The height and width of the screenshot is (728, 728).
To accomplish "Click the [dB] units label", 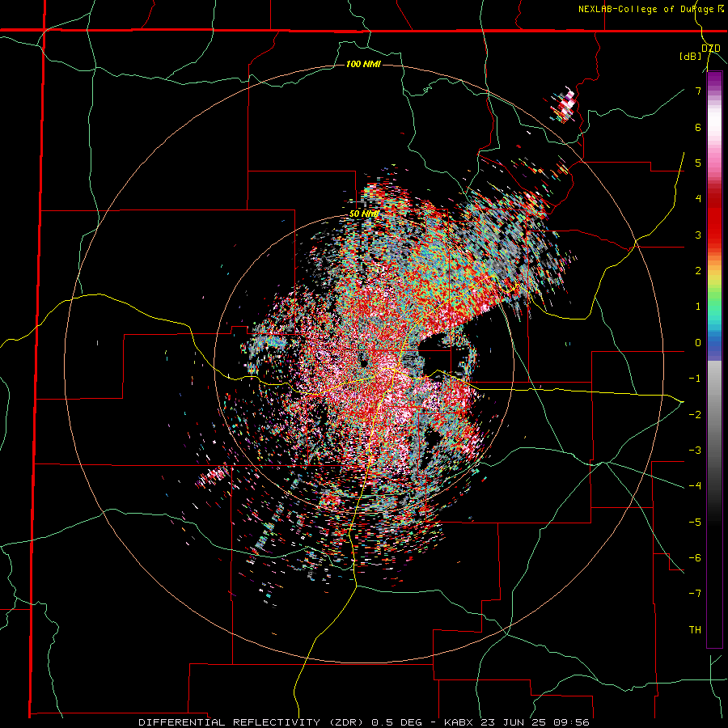I will pyautogui.click(x=690, y=56).
